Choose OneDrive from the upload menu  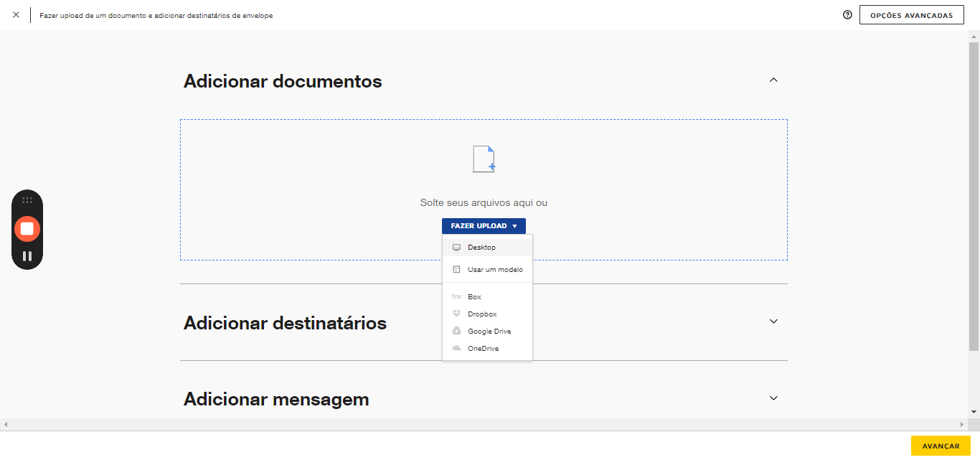click(x=488, y=349)
